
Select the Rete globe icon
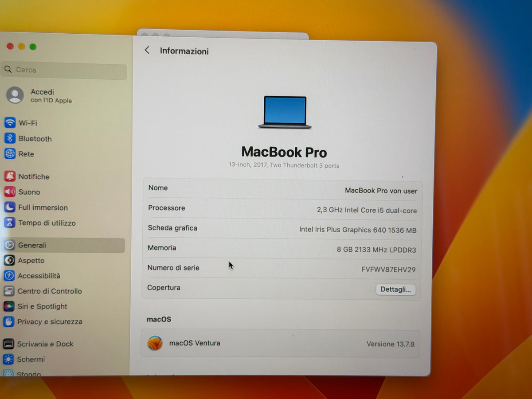(10, 154)
